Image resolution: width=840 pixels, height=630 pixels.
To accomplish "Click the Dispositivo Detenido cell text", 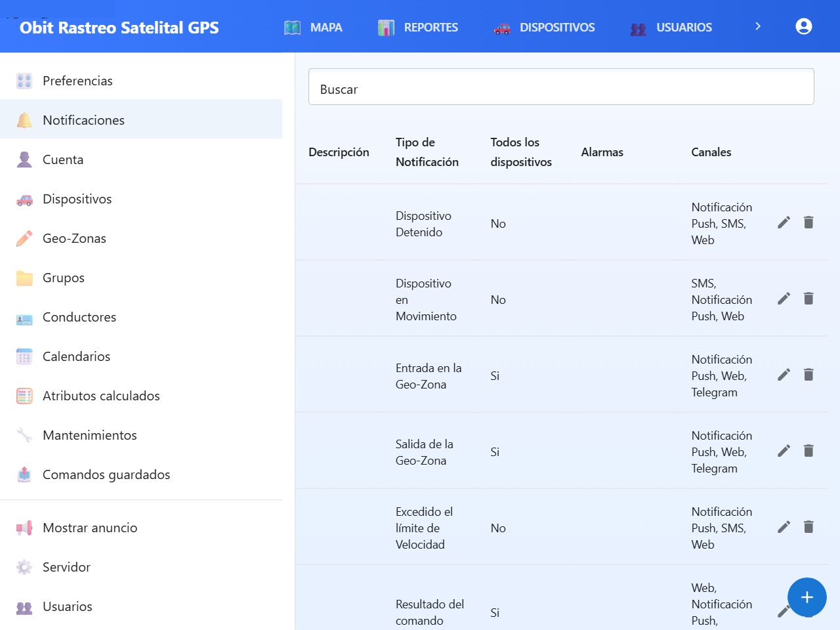I will pos(423,224).
